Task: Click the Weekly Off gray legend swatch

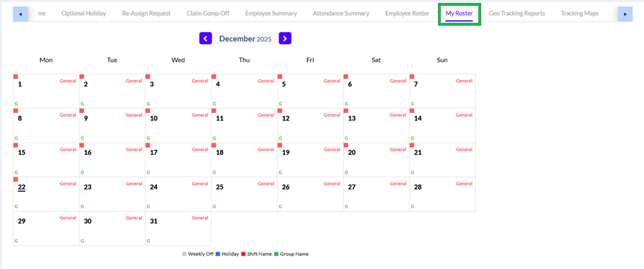Action: (x=184, y=254)
